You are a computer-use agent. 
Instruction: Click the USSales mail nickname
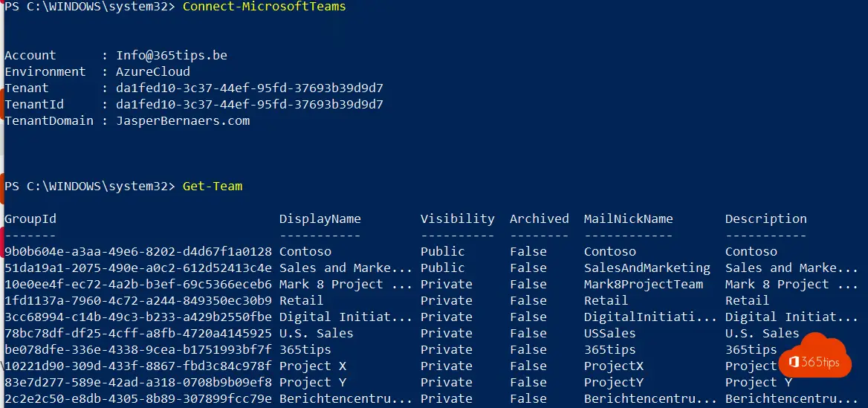609,333
